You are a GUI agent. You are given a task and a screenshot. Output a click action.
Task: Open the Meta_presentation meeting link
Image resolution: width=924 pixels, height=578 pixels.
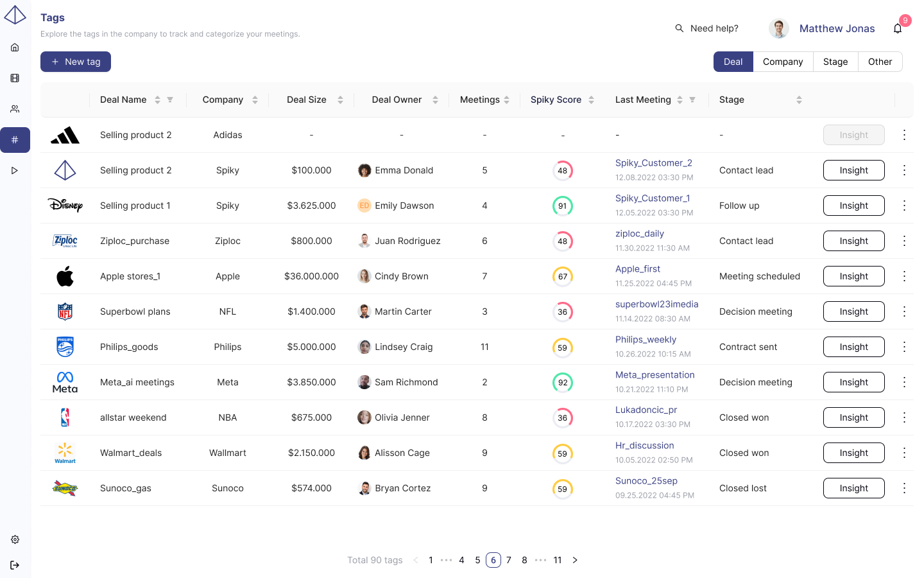[x=655, y=375]
